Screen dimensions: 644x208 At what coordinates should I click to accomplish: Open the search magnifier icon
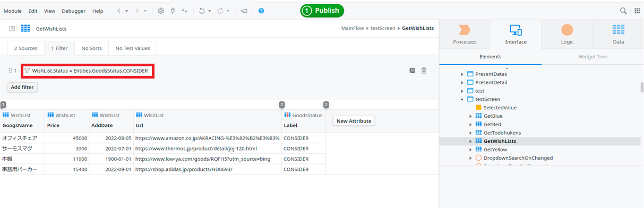tap(623, 11)
